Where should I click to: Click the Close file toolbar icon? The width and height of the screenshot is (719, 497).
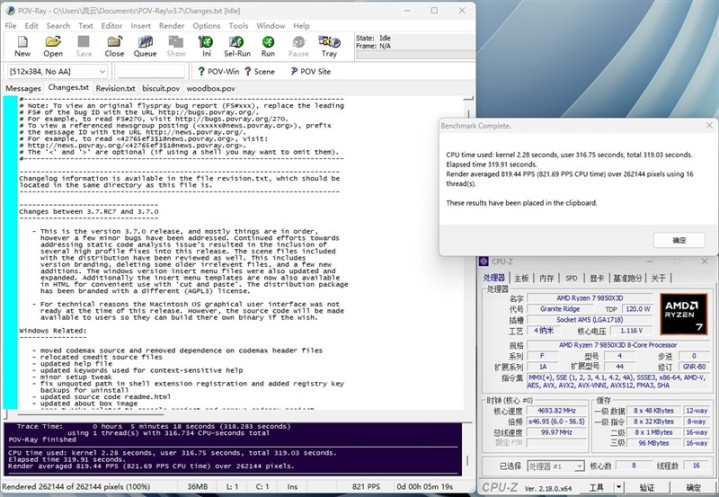click(114, 46)
